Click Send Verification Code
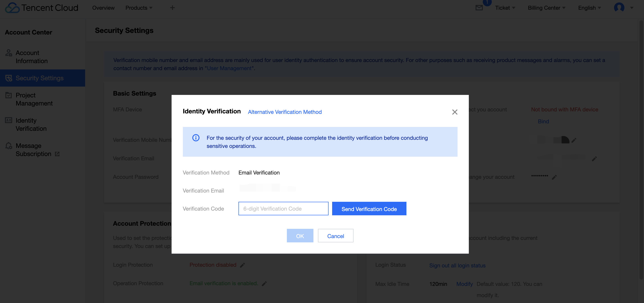 (369, 209)
